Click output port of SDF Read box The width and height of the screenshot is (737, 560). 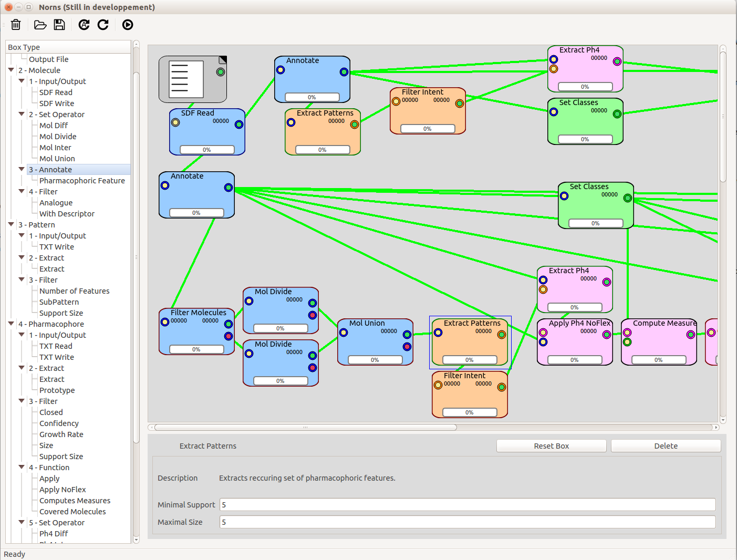click(239, 125)
